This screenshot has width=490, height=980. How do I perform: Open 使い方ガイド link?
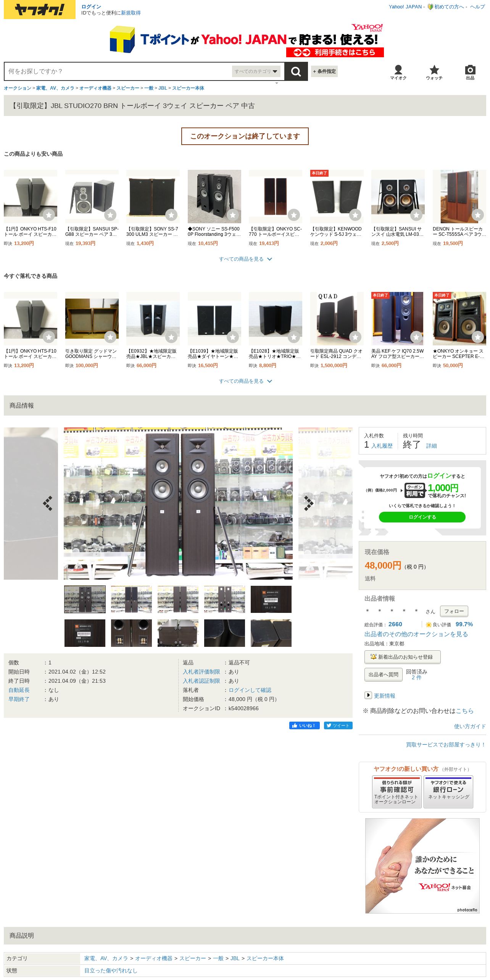coord(470,726)
